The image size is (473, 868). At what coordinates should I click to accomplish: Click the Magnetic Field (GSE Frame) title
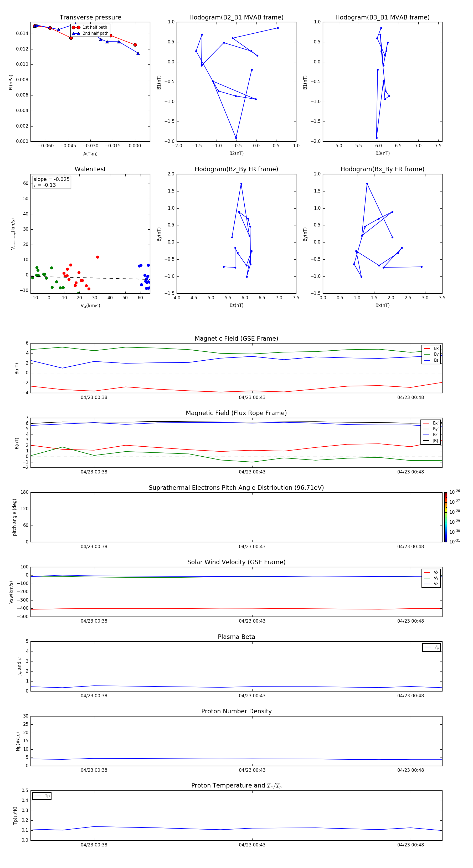tap(236, 339)
